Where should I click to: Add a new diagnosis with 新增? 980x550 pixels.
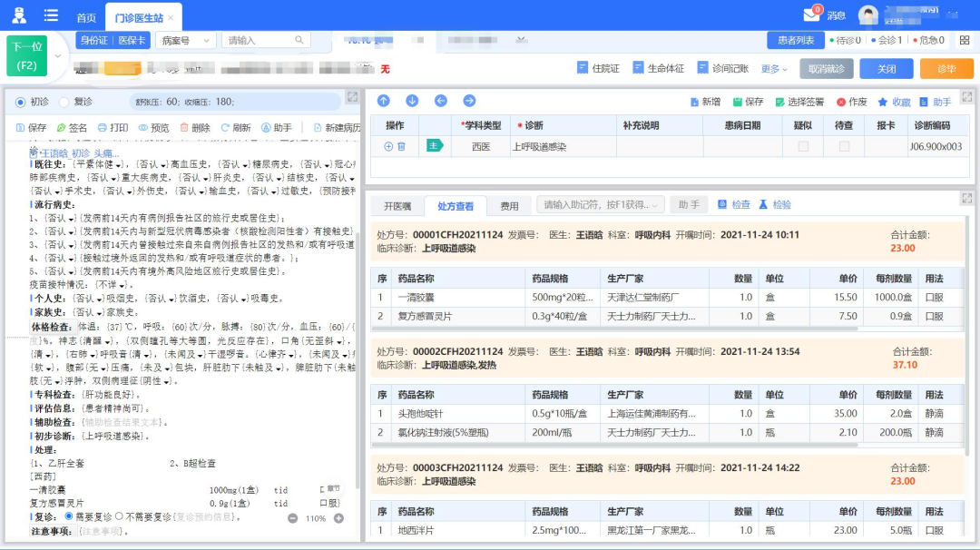click(x=705, y=102)
